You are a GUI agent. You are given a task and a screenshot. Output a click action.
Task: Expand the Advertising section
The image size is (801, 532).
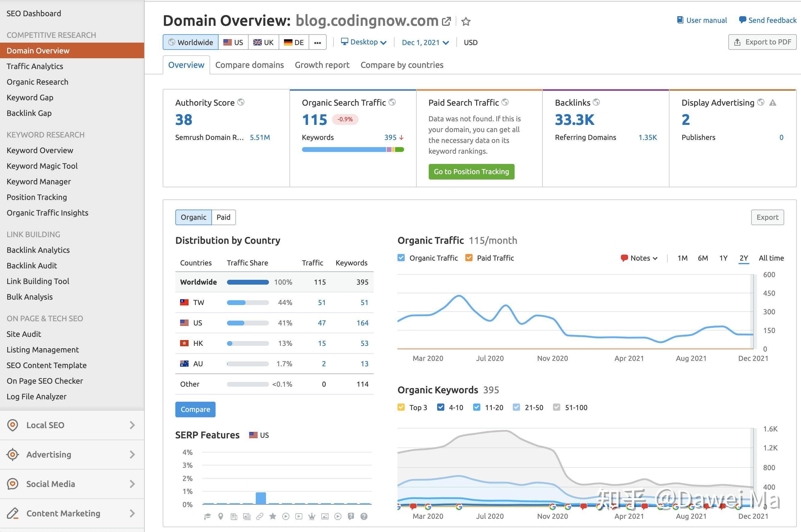(x=72, y=455)
